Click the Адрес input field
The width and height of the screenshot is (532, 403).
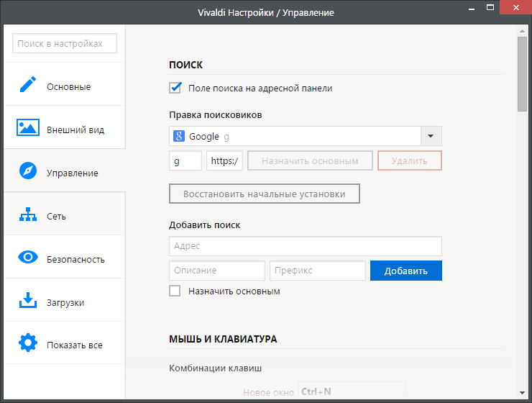pyautogui.click(x=305, y=246)
